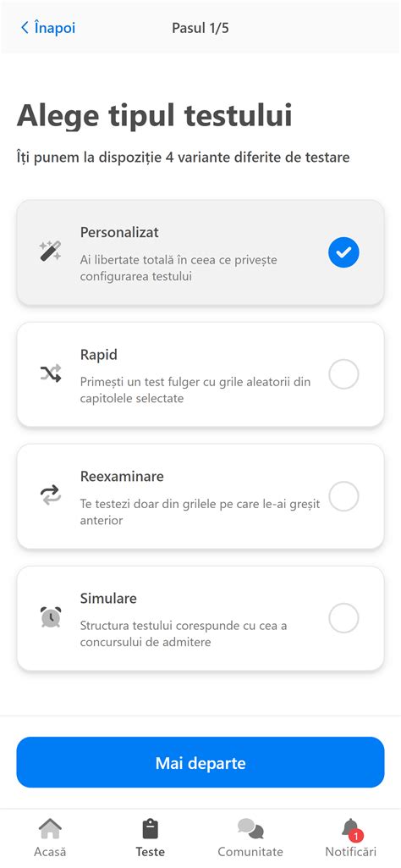Screen dimensions: 401x868
Task: Go back via the Înapoi link
Action: pyautogui.click(x=47, y=28)
